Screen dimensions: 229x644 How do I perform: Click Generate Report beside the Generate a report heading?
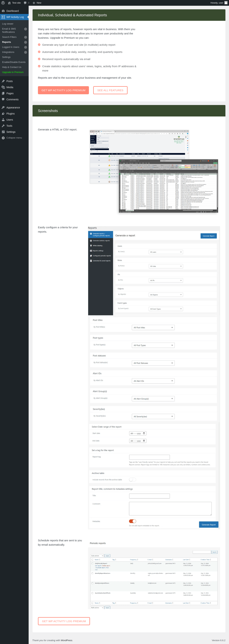pos(209,236)
